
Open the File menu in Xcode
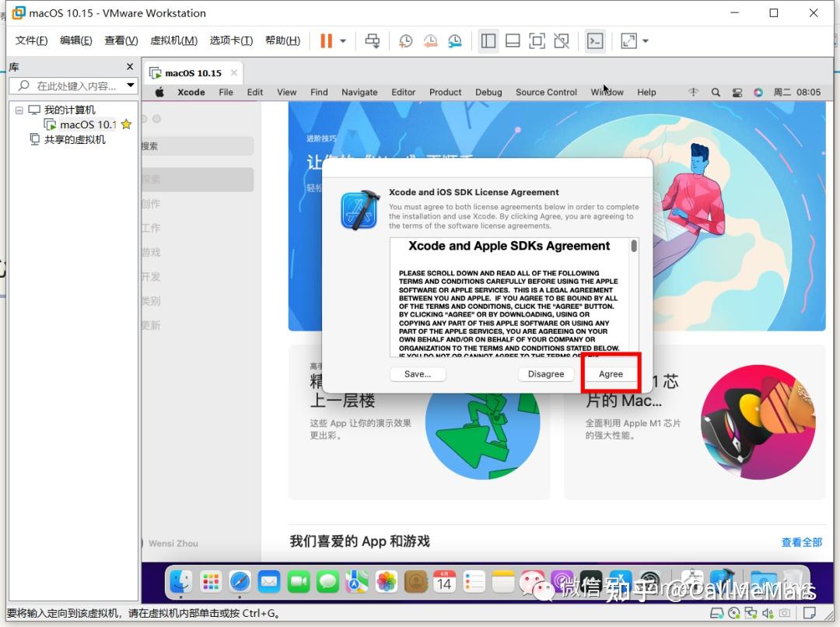(226, 92)
